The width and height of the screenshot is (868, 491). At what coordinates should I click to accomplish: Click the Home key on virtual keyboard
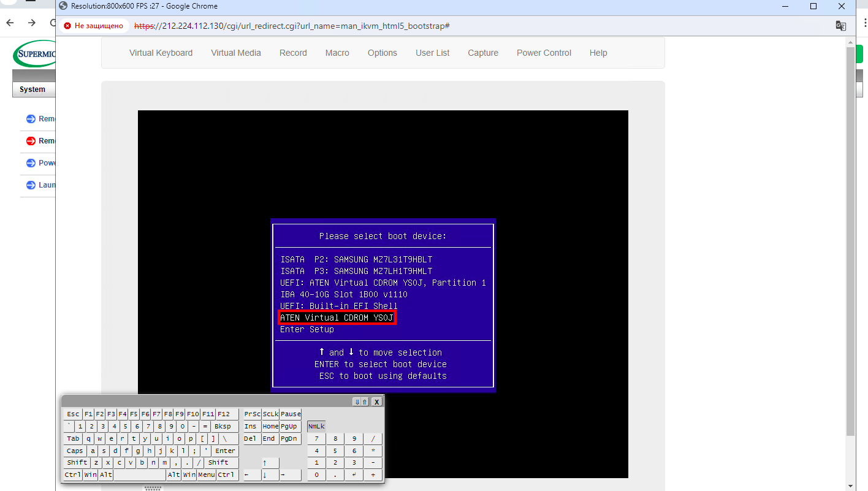pyautogui.click(x=270, y=426)
